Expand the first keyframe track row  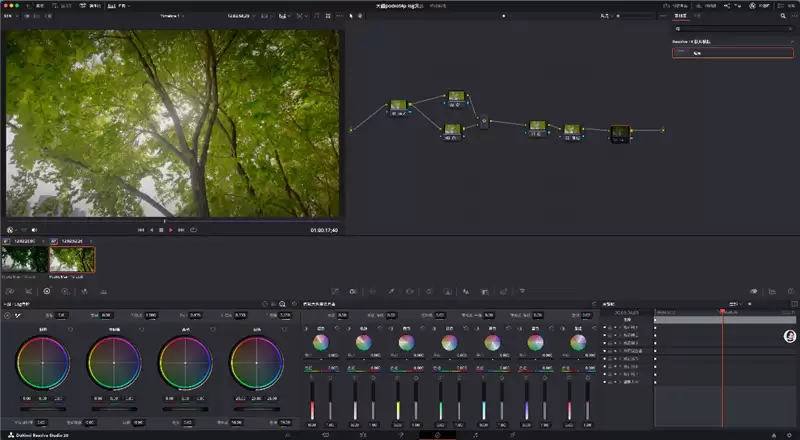621,327
